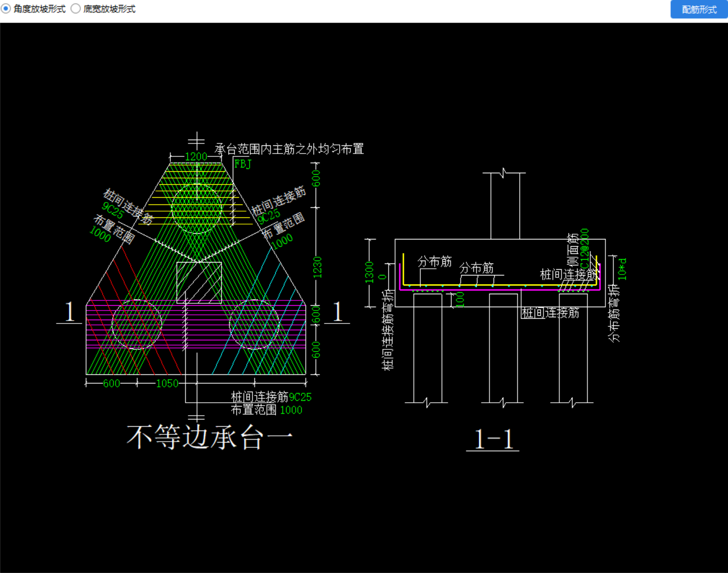Edit the 9C25 value on the upper-right slanted label
The width and height of the screenshot is (728, 573).
tap(269, 216)
